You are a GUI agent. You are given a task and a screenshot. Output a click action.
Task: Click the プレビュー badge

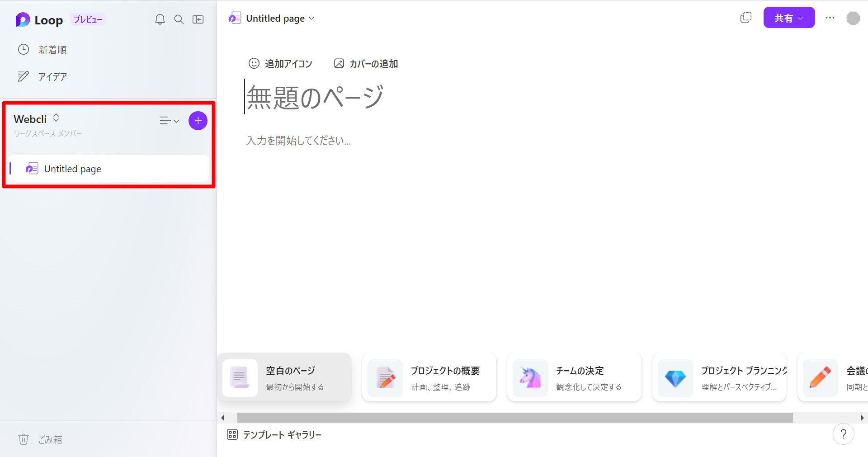(x=88, y=19)
